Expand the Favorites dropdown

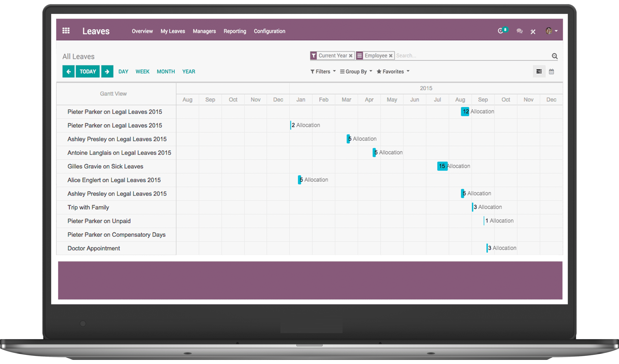pyautogui.click(x=393, y=72)
